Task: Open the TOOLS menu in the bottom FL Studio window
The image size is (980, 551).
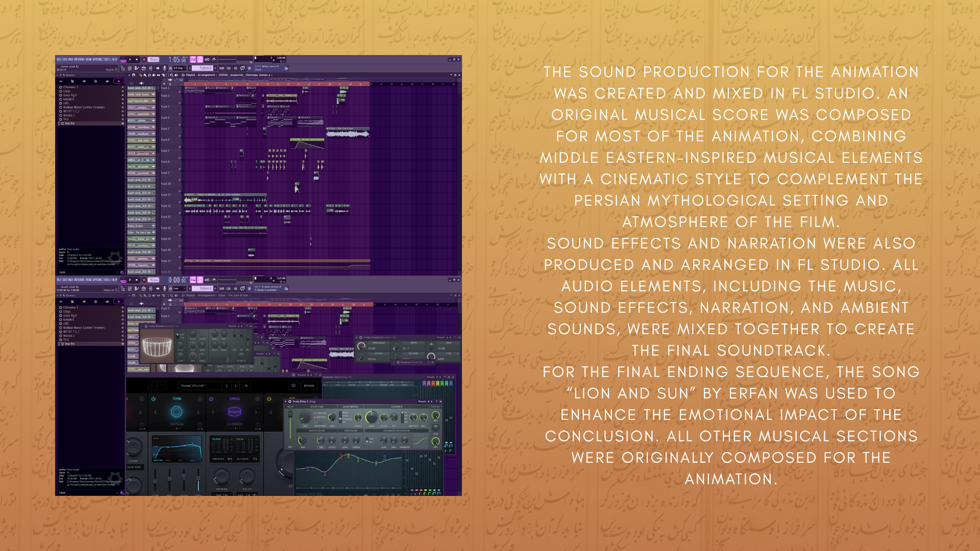Action: tap(107, 280)
